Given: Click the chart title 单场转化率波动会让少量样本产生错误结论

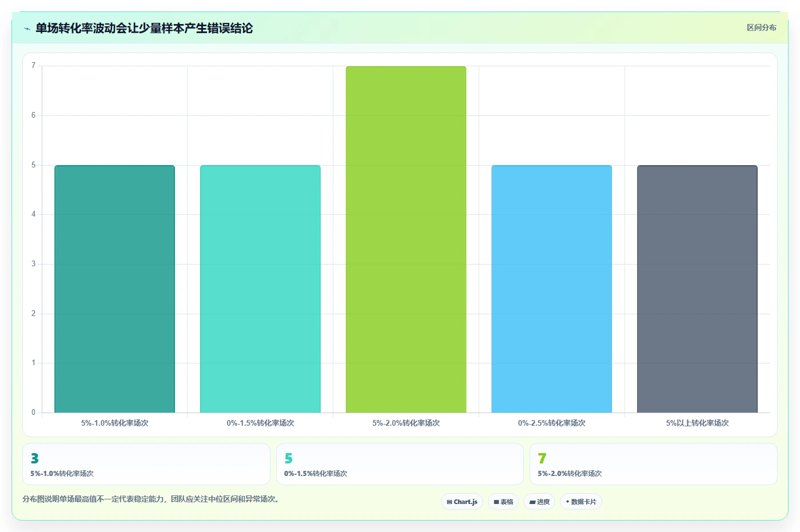Looking at the screenshot, I should coord(144,28).
